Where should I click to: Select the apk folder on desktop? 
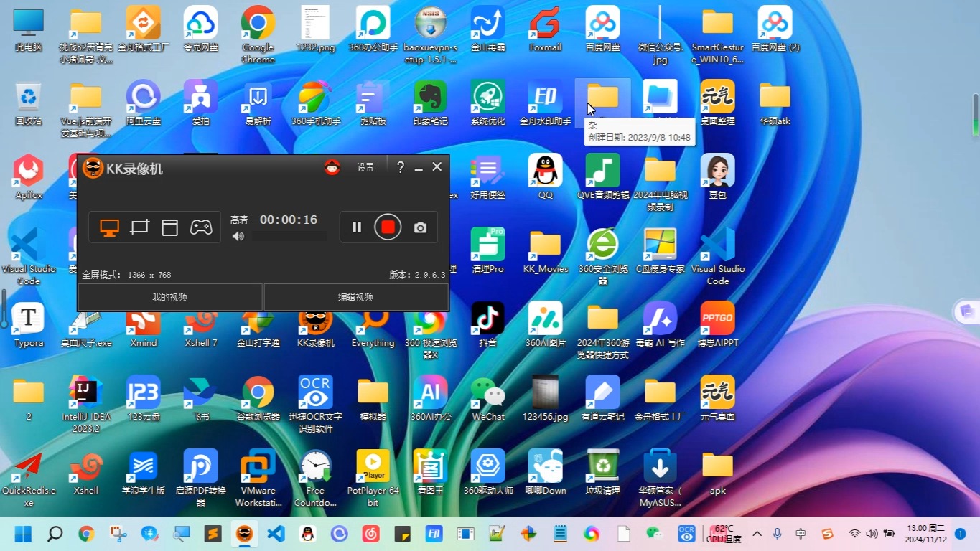coord(718,472)
